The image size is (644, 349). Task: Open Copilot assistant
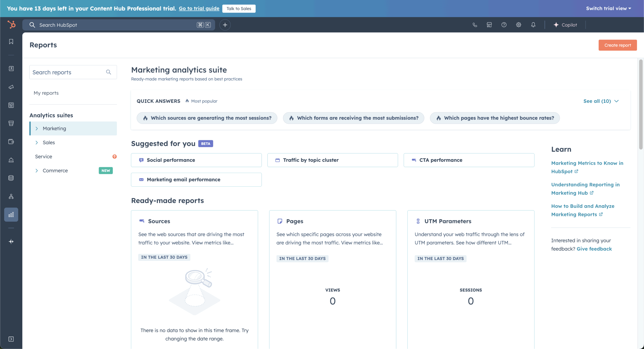coord(565,25)
